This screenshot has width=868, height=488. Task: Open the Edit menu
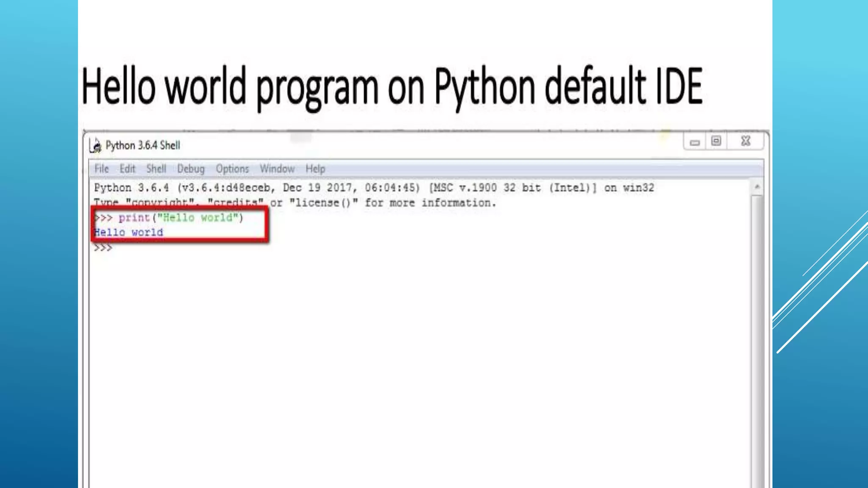pyautogui.click(x=127, y=169)
